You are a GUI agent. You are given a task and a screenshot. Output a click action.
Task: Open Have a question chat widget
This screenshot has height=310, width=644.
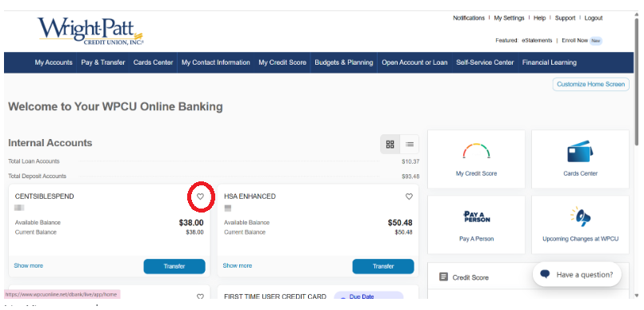(x=577, y=274)
